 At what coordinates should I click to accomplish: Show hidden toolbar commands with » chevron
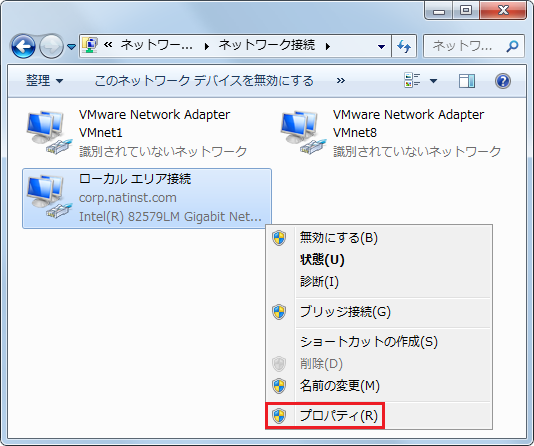(341, 81)
